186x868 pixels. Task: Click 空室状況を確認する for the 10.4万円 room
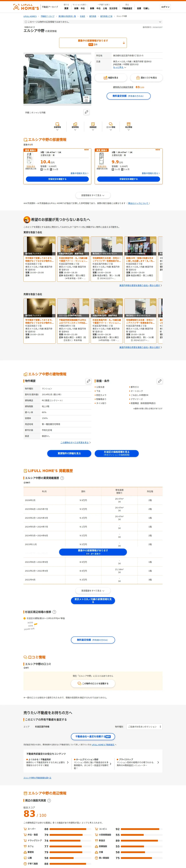[57, 179]
